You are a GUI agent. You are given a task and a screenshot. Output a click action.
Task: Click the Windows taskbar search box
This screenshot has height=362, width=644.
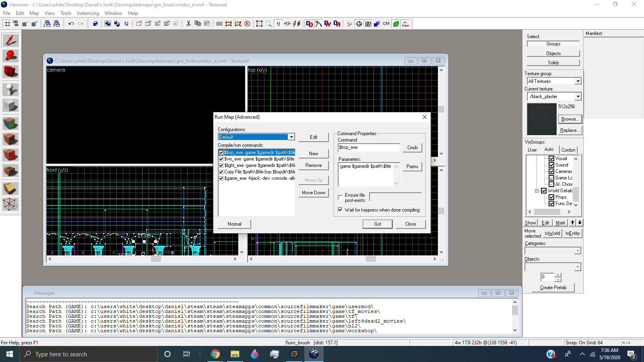89,354
